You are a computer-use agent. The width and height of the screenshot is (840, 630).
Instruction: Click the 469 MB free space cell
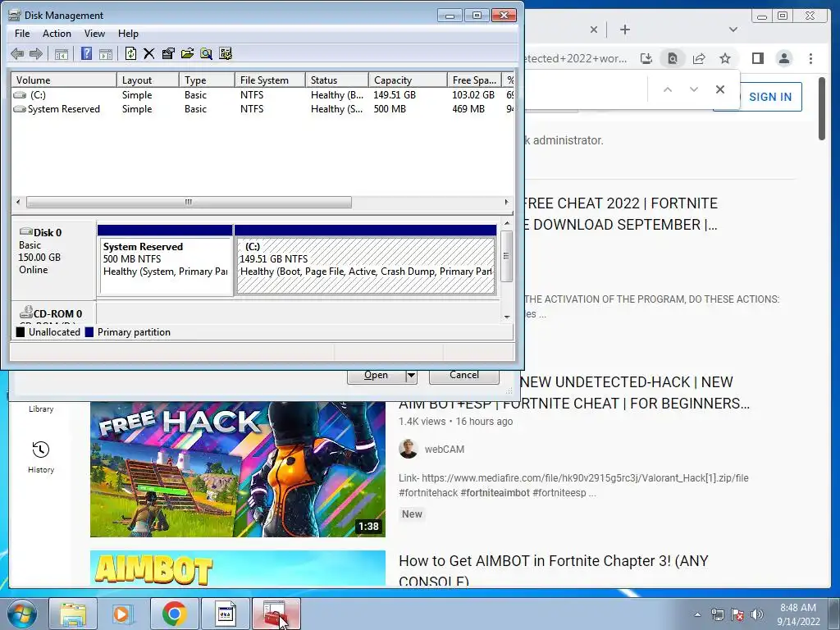pos(468,109)
